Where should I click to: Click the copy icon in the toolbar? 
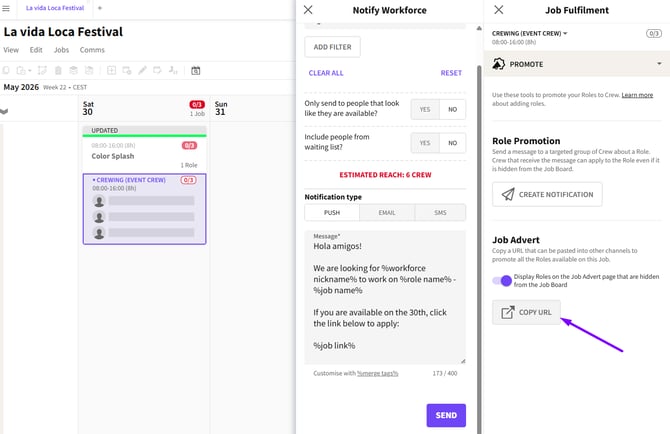click(6, 70)
